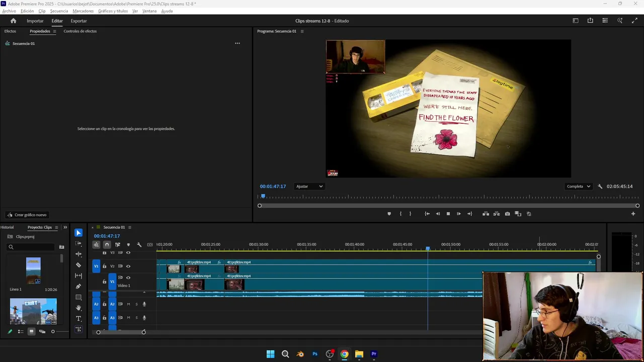Open the Secuencia menu
The height and width of the screenshot is (362, 644).
coord(59,11)
